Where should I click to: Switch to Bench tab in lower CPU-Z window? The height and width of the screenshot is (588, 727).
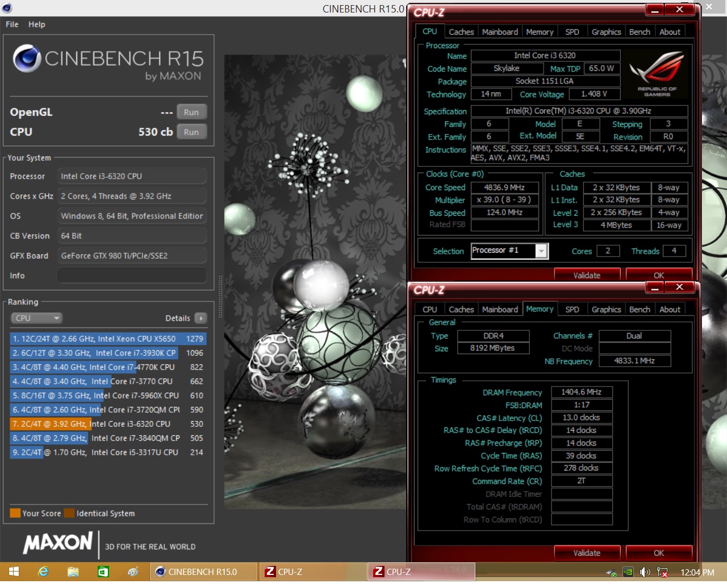(x=640, y=310)
